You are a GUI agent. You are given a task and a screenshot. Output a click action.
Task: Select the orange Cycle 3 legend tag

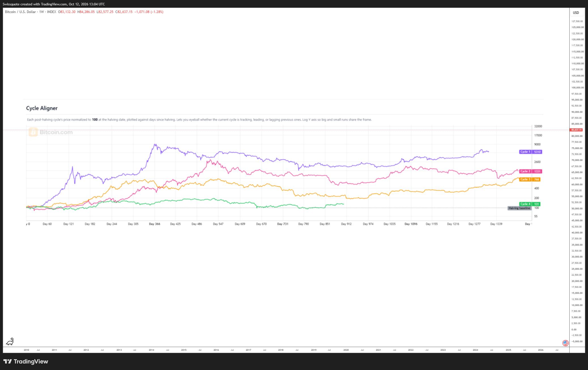[525, 179]
